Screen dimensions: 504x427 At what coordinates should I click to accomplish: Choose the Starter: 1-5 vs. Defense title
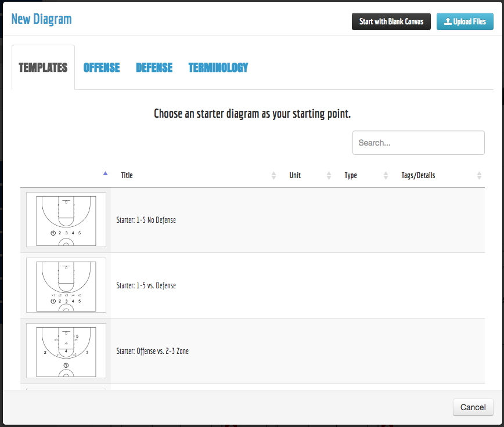(146, 285)
